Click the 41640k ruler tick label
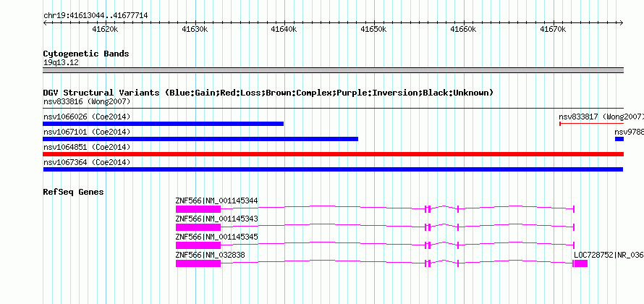The width and height of the screenshot is (644, 304). (284, 30)
